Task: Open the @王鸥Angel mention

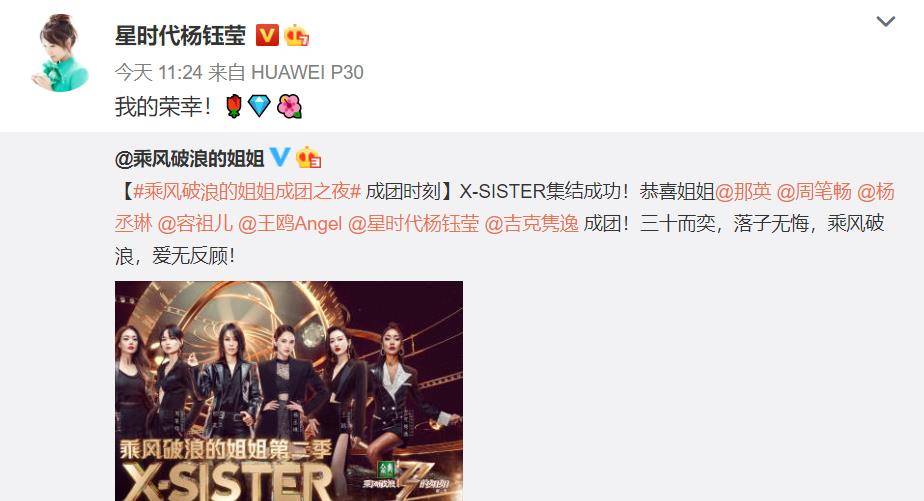Action: pos(290,224)
